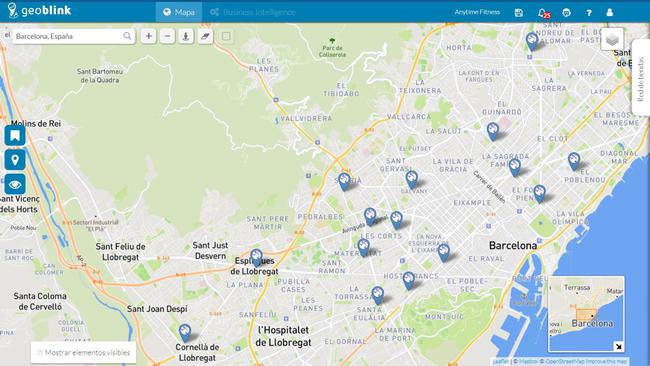
Task: Toggle the eye visibility button
Action: pos(15,184)
